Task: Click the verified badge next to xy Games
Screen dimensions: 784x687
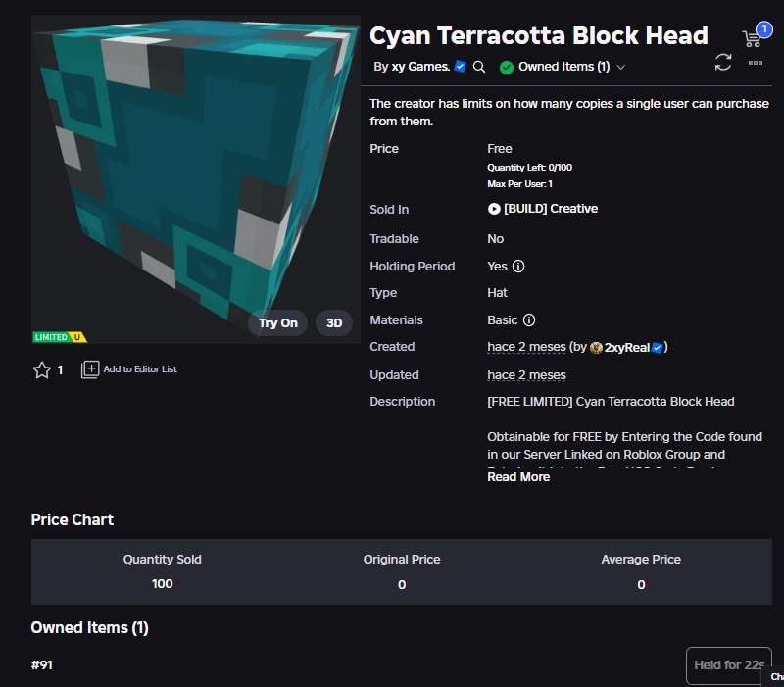Action: tap(460, 66)
